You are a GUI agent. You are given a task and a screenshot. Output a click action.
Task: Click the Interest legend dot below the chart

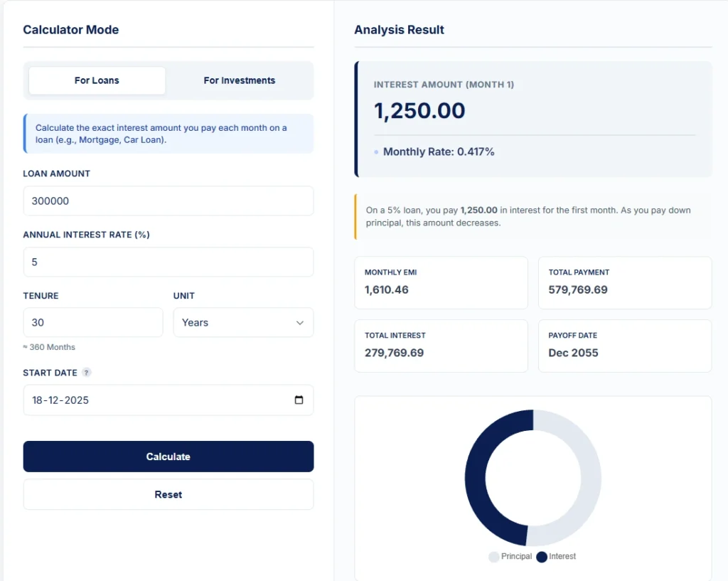(x=541, y=557)
